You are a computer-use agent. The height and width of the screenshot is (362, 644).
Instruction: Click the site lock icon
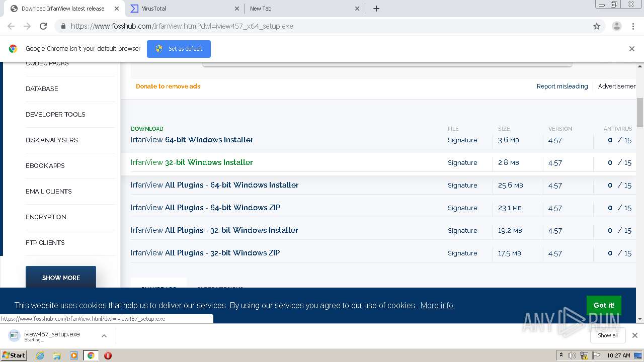tap(63, 26)
